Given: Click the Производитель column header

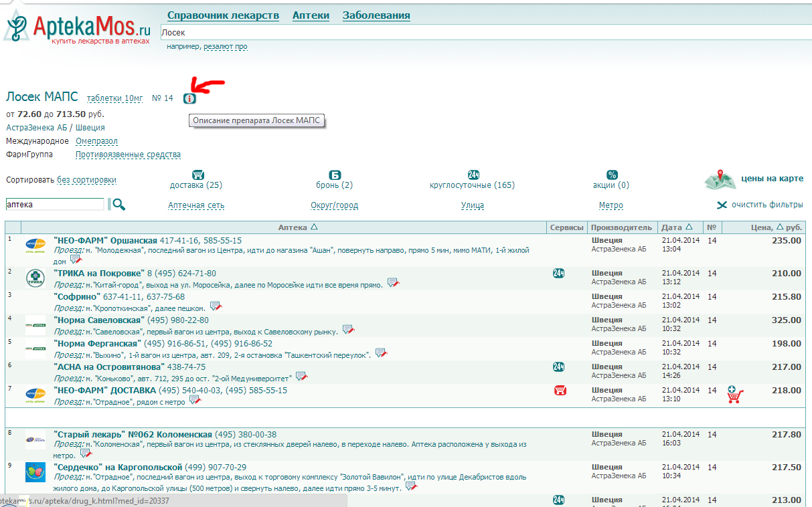Looking at the screenshot, I should coord(621,227).
